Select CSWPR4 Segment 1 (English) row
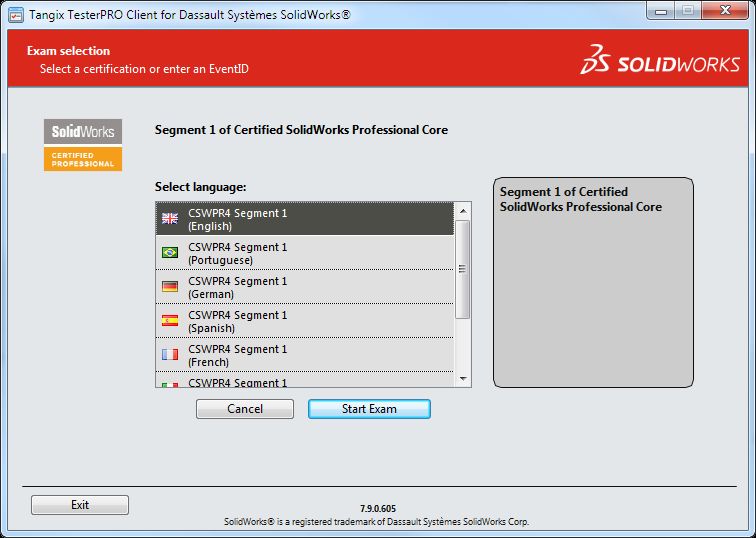Screen dimensions: 756x538 click(304, 219)
